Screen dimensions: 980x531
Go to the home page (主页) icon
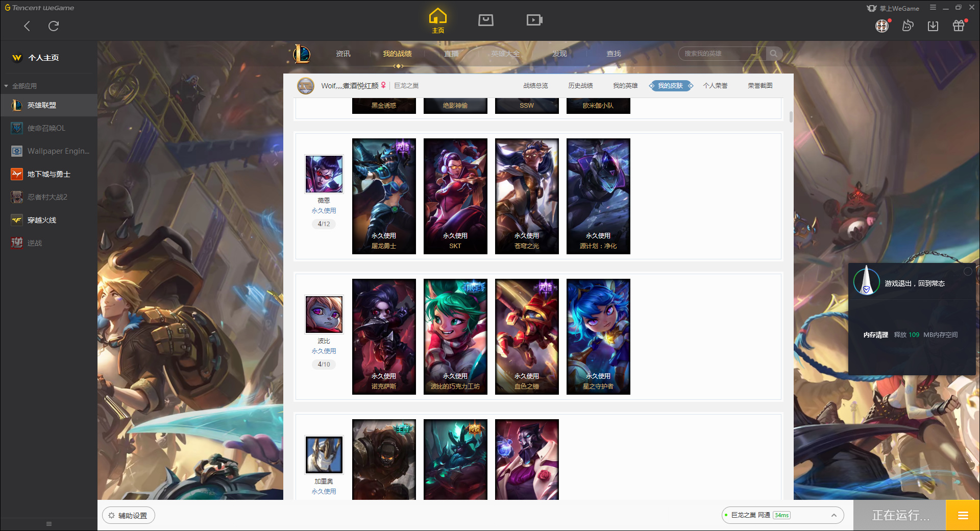[x=437, y=20]
